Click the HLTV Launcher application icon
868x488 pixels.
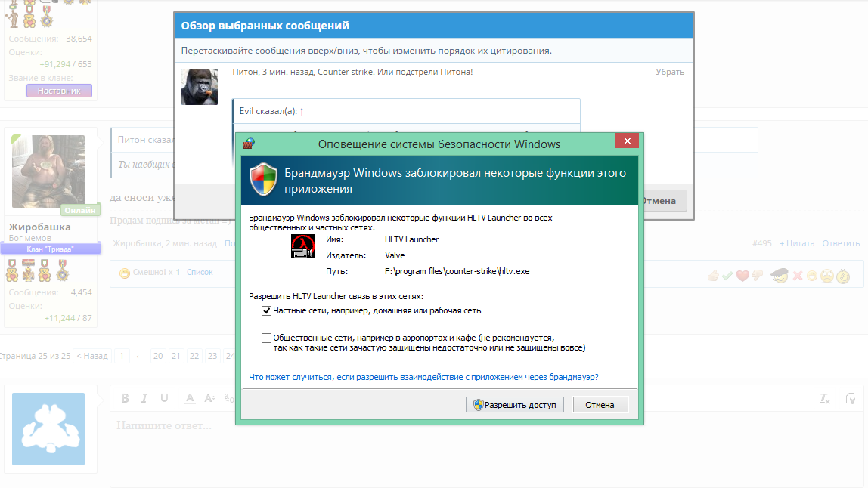(302, 246)
